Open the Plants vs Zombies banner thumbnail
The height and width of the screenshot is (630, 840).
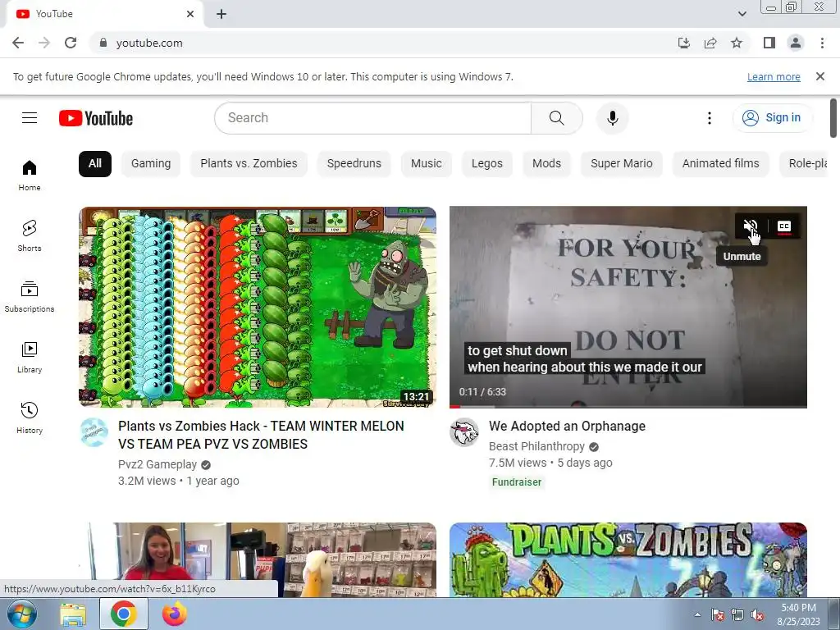pos(628,559)
